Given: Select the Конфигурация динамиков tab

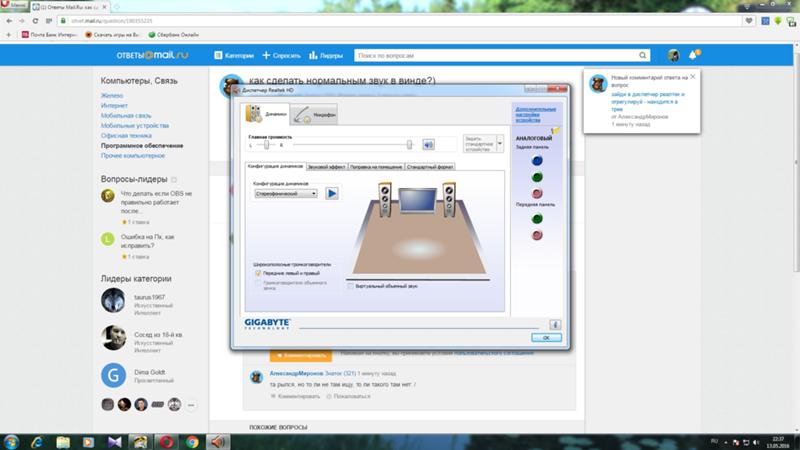Looking at the screenshot, I should [x=275, y=166].
